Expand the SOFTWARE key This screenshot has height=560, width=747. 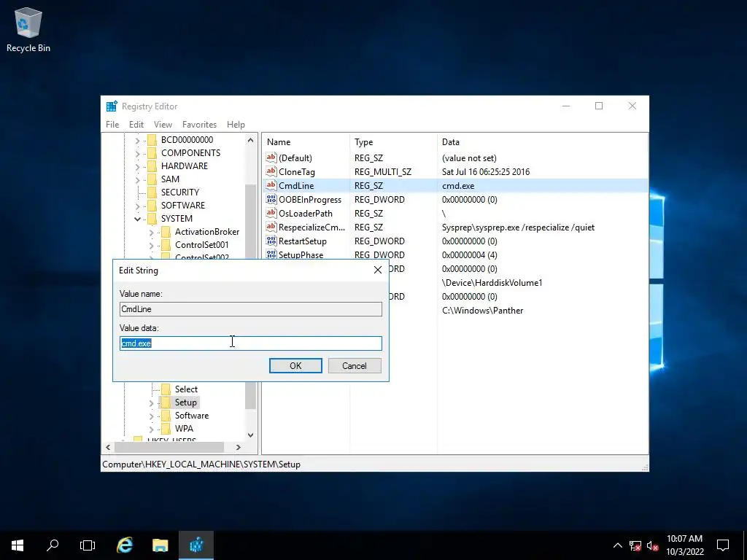(x=138, y=206)
